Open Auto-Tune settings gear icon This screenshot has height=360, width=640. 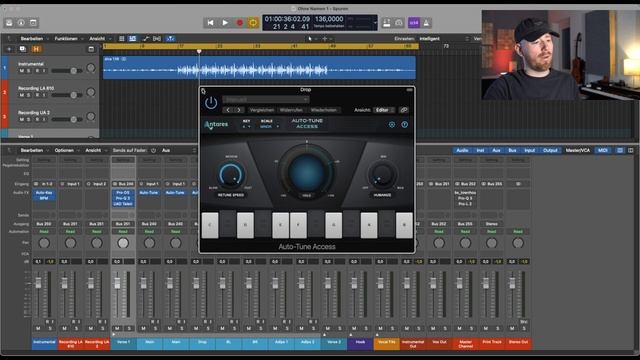[x=392, y=124]
